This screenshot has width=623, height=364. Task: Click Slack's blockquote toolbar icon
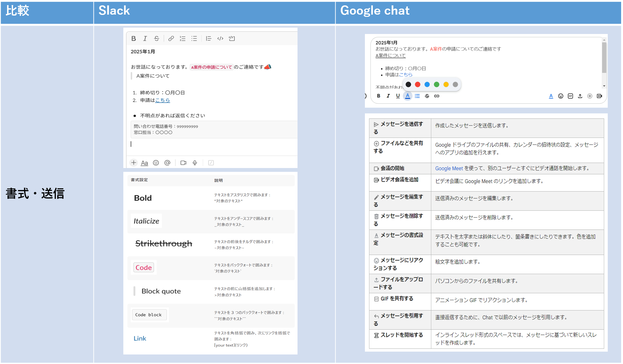pyautogui.click(x=209, y=38)
